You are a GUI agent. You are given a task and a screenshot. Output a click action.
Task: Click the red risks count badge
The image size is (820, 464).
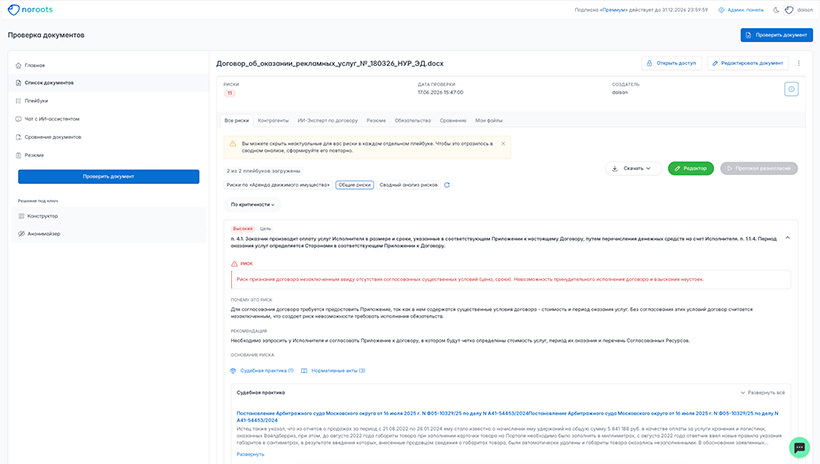(x=230, y=93)
